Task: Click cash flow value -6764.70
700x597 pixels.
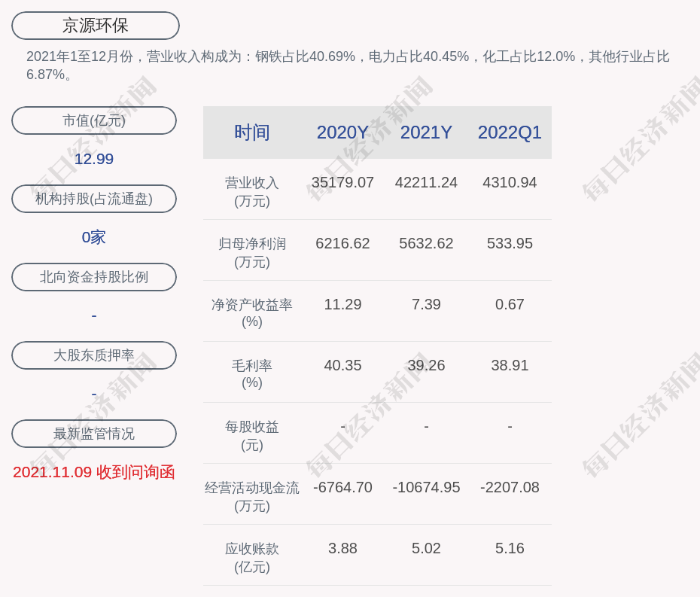Action: [342, 487]
